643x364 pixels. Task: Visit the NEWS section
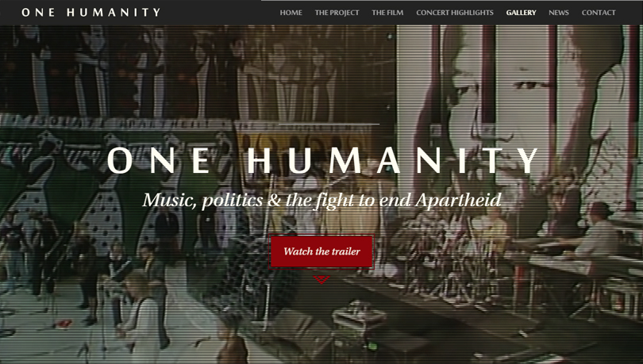[559, 13]
